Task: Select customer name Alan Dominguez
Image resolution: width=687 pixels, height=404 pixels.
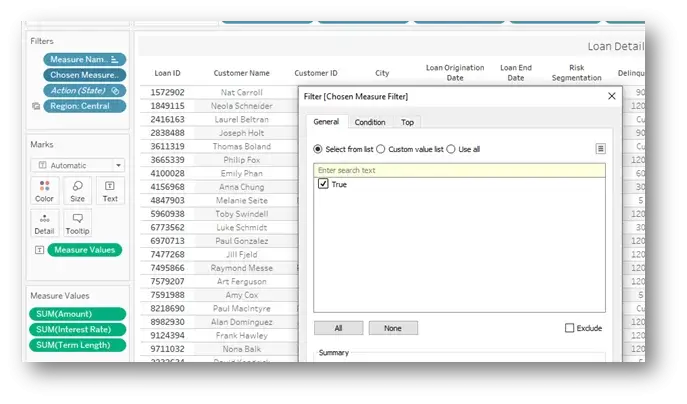Action: (241, 322)
